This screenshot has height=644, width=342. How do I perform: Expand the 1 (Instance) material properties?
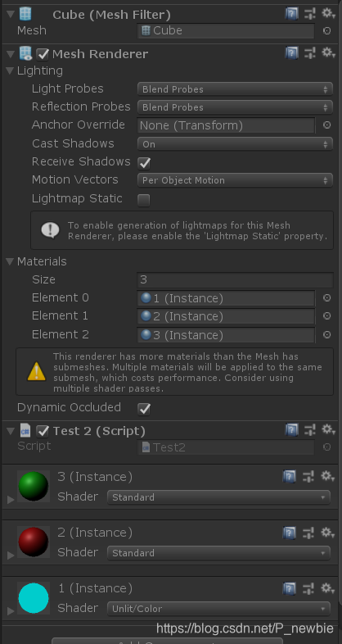[x=11, y=611]
